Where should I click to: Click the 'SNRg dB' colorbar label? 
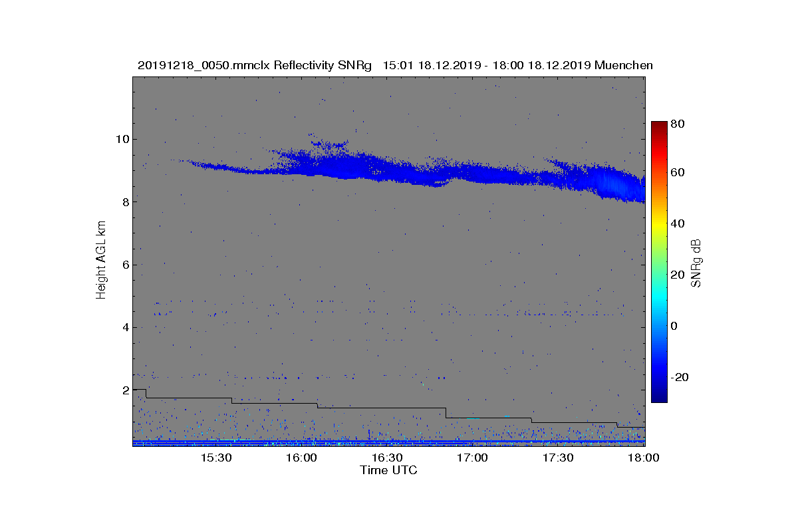tap(696, 263)
